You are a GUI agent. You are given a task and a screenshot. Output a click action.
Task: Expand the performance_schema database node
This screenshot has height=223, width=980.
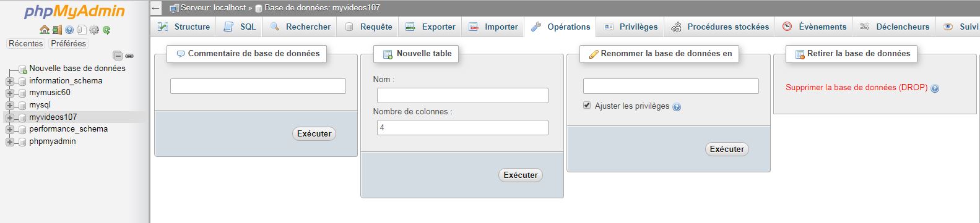(9, 129)
